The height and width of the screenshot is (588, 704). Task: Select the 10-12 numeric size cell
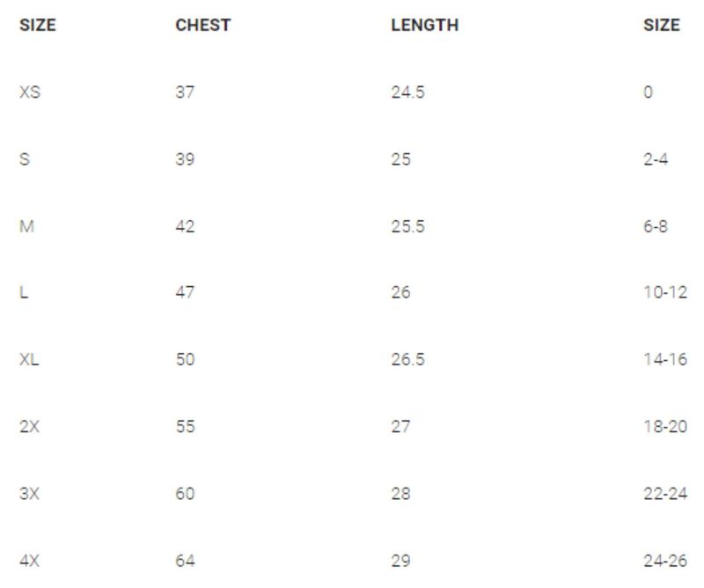click(x=664, y=293)
